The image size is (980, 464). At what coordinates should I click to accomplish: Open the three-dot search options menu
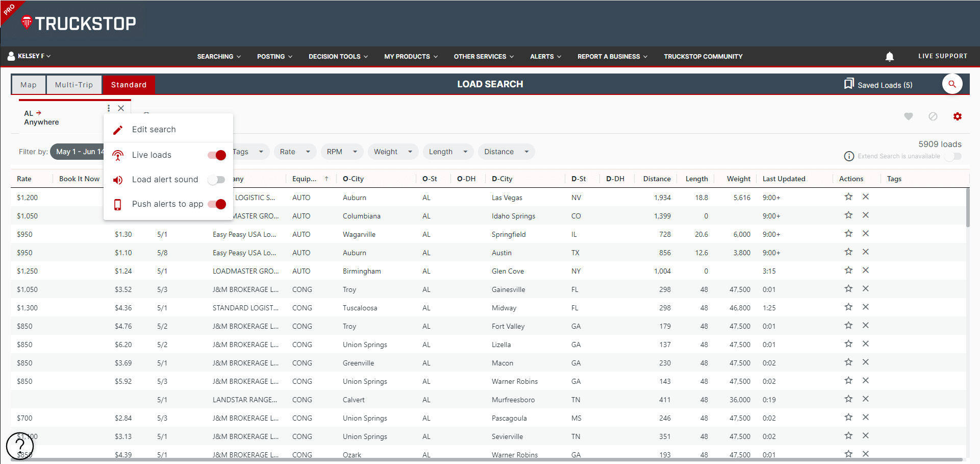(x=109, y=108)
